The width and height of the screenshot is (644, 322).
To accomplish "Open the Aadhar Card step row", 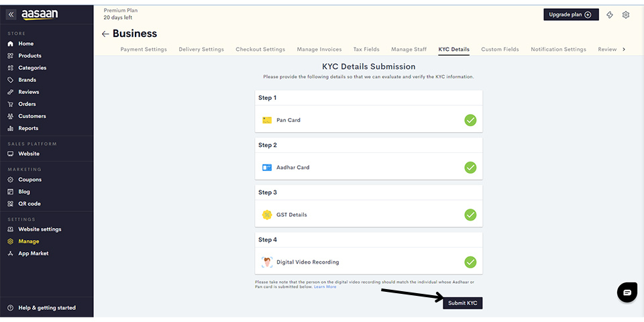I will pos(369,168).
